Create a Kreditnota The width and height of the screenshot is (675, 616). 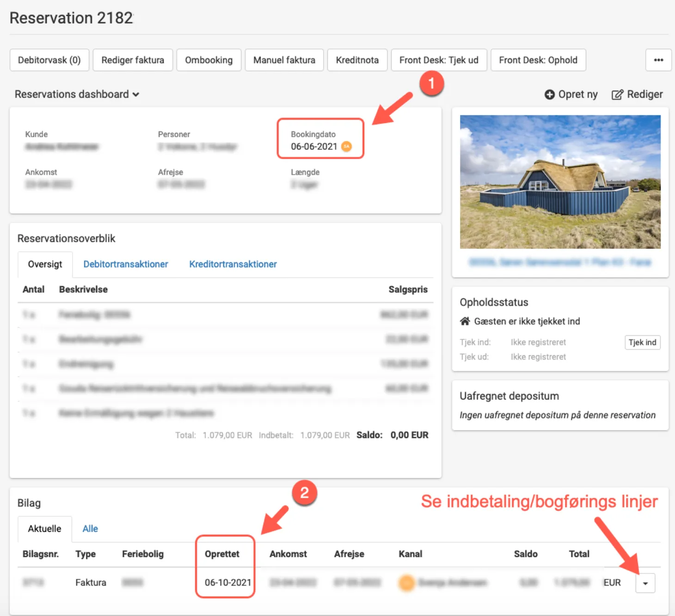[357, 60]
